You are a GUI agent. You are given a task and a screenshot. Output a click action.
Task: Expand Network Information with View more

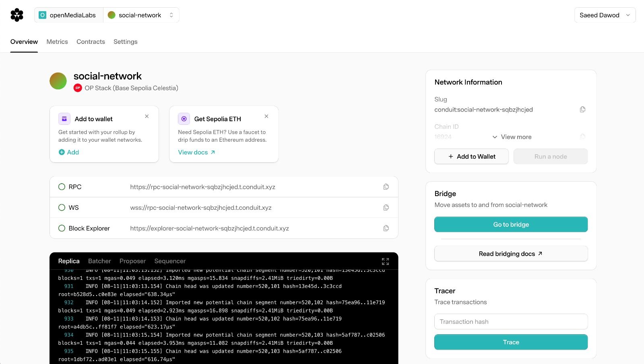pyautogui.click(x=512, y=137)
